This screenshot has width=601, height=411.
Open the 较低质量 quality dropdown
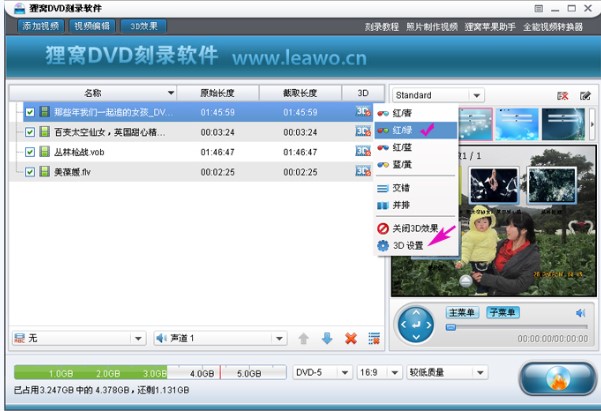(x=447, y=372)
